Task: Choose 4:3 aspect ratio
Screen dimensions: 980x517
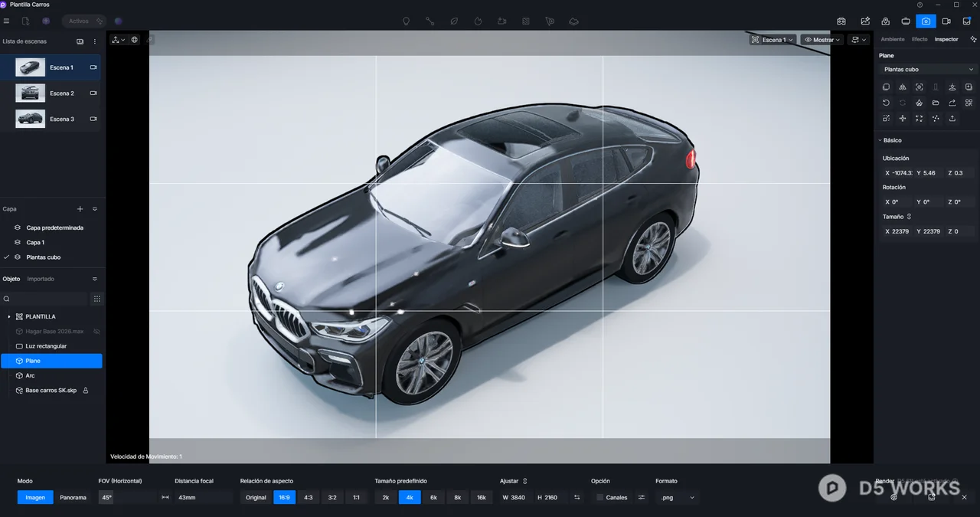Action: pos(308,497)
